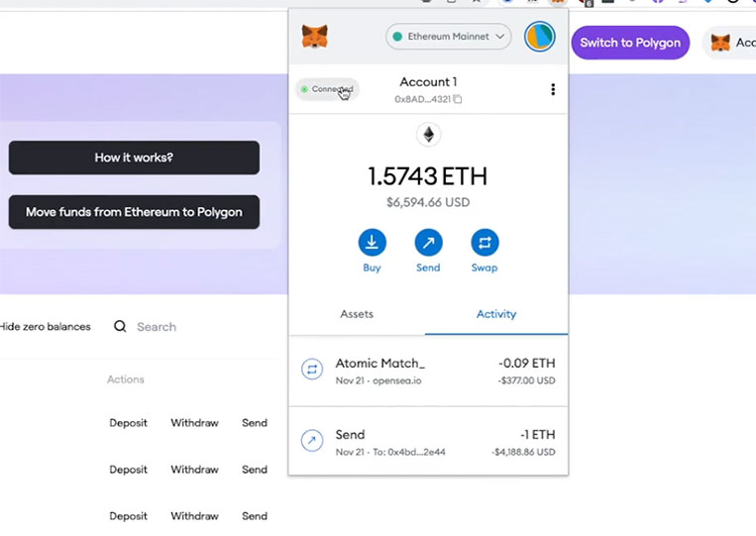The image size is (756, 536).
Task: Click the MetaMask account button on webpage
Action: pos(730,43)
